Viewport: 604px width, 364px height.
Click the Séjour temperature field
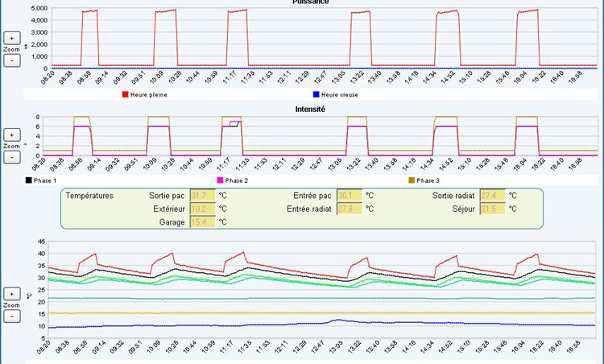491,209
